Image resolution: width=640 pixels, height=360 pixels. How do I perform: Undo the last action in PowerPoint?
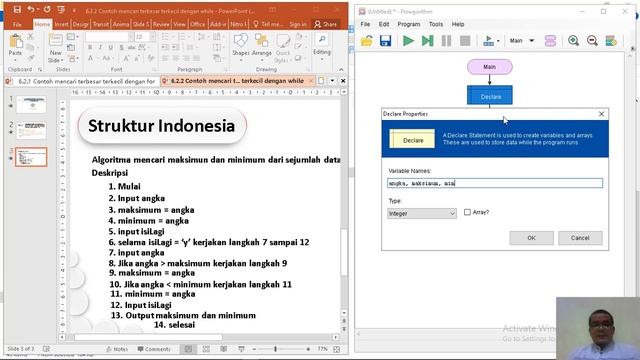click(x=31, y=9)
